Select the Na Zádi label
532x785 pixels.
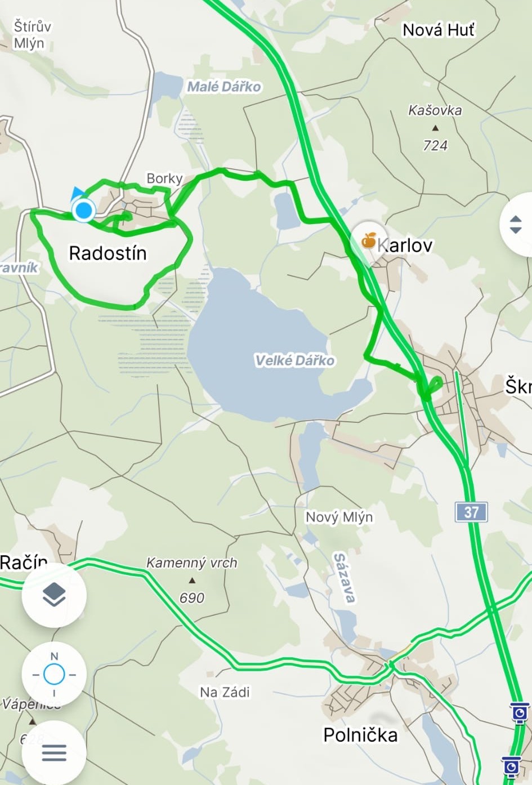click(x=225, y=692)
